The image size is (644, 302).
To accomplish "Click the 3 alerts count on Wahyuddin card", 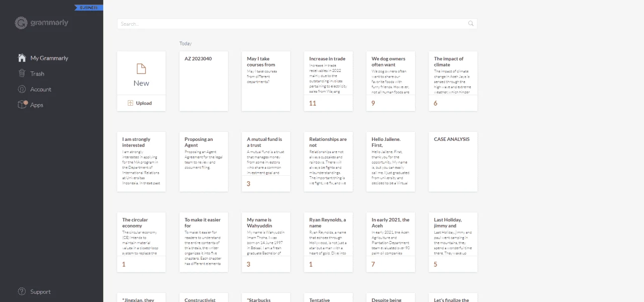I will click(249, 264).
